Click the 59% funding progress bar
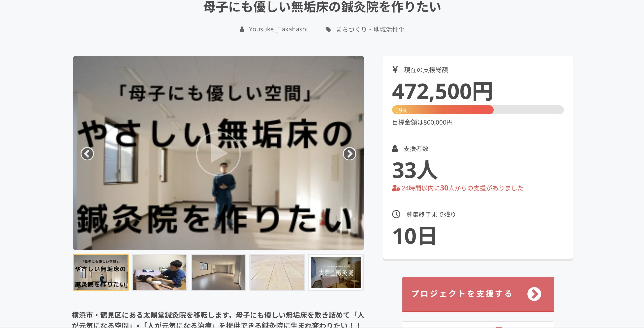This screenshot has width=644, height=328. pos(478,110)
